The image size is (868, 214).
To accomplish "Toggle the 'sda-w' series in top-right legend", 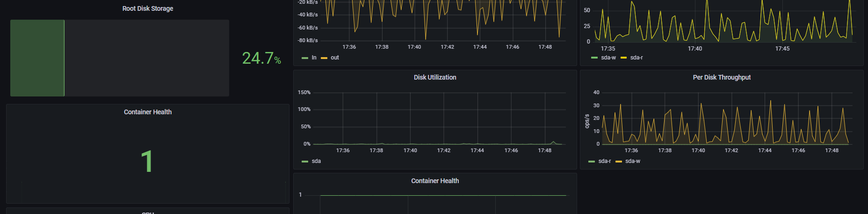I will click(x=608, y=58).
